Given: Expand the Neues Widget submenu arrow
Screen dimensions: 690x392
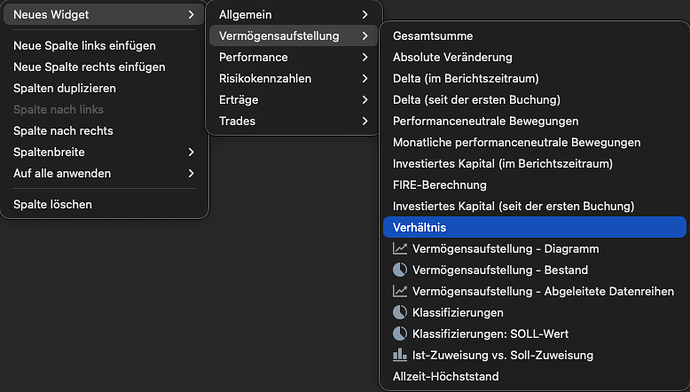Looking at the screenshot, I should [x=191, y=15].
